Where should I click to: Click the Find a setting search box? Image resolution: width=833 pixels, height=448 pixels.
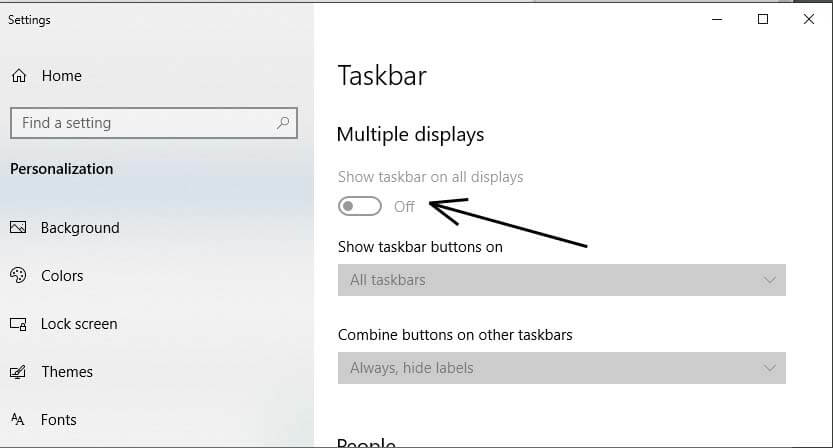(154, 123)
